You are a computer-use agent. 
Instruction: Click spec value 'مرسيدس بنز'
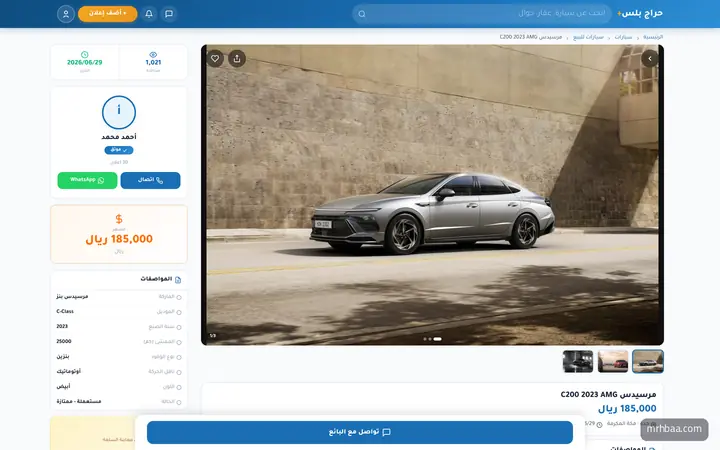(72, 297)
